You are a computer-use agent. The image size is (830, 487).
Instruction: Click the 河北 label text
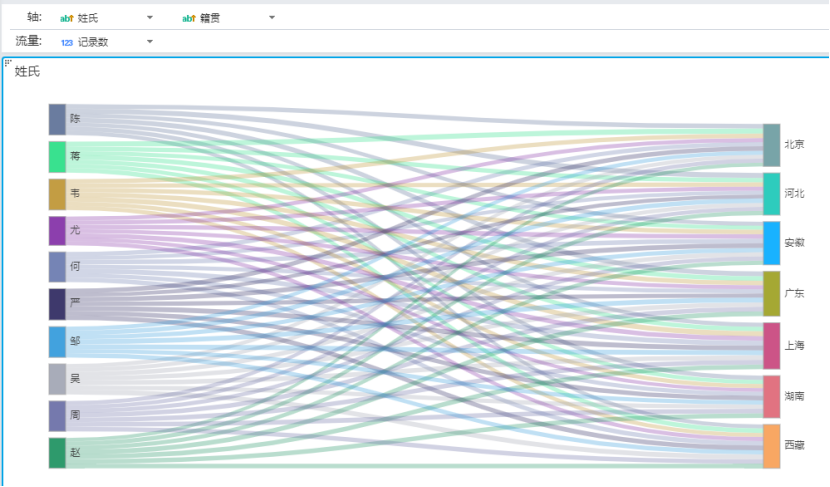[x=795, y=193]
